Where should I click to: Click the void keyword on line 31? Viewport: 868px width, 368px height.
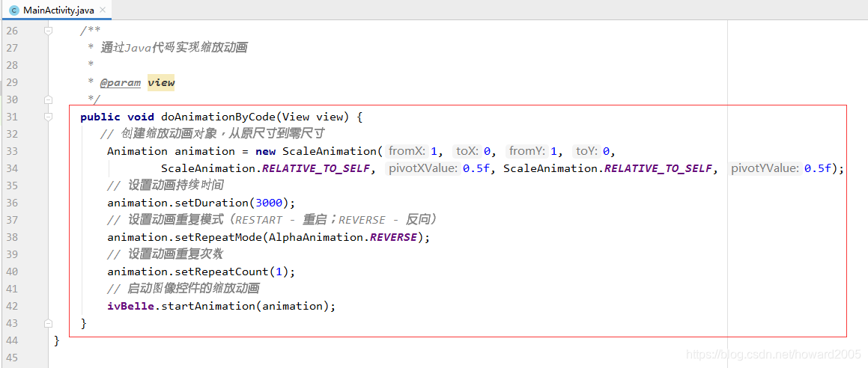(141, 117)
